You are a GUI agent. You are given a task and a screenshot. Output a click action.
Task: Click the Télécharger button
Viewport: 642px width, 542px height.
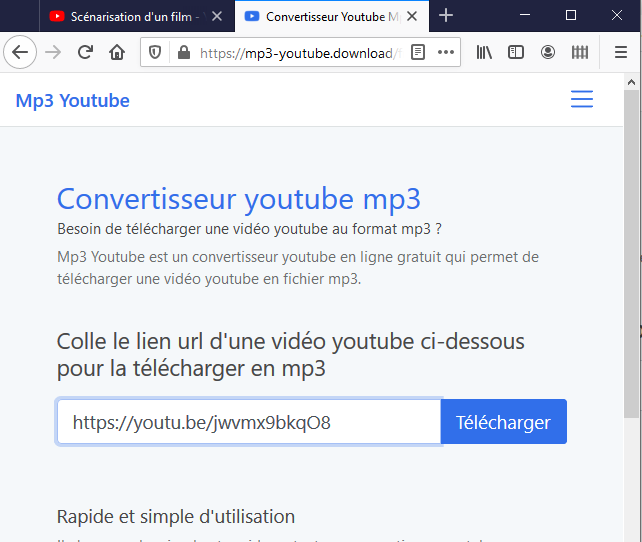tap(504, 422)
